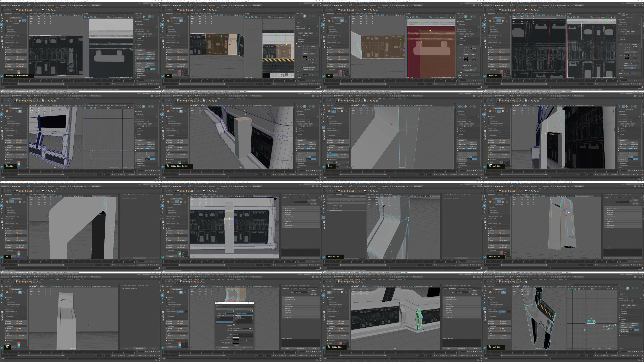Click Auto Seams in 'Wheel Up; Alt + Middle Click' frame
Viewport: 644px width, 362px height.
click(x=140, y=50)
